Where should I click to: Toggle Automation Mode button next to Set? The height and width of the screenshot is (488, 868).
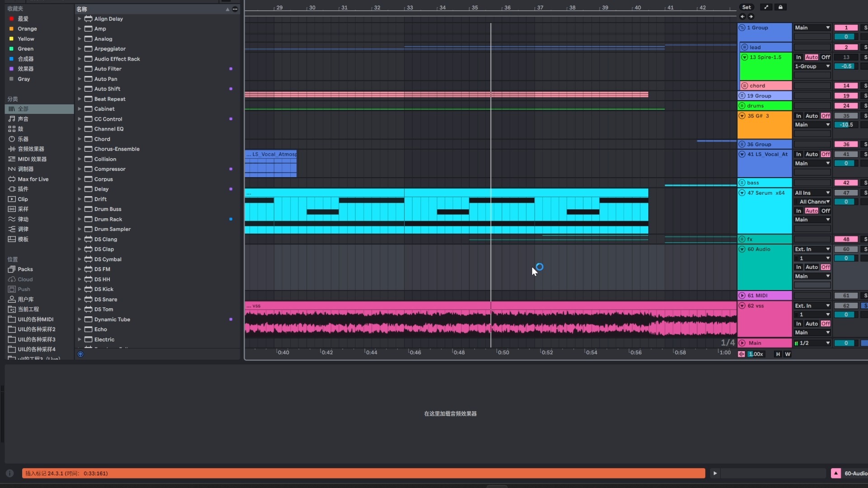point(766,7)
